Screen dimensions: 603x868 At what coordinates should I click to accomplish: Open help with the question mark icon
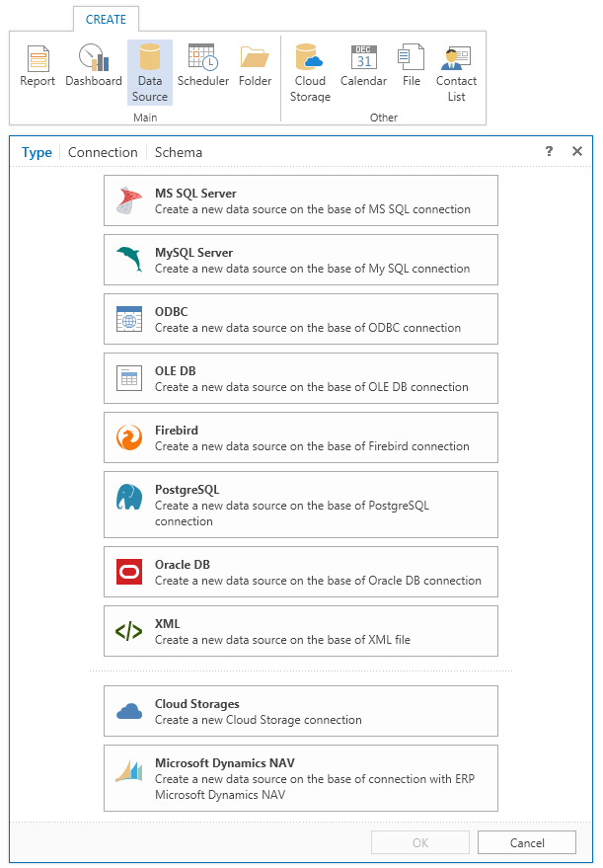click(549, 151)
